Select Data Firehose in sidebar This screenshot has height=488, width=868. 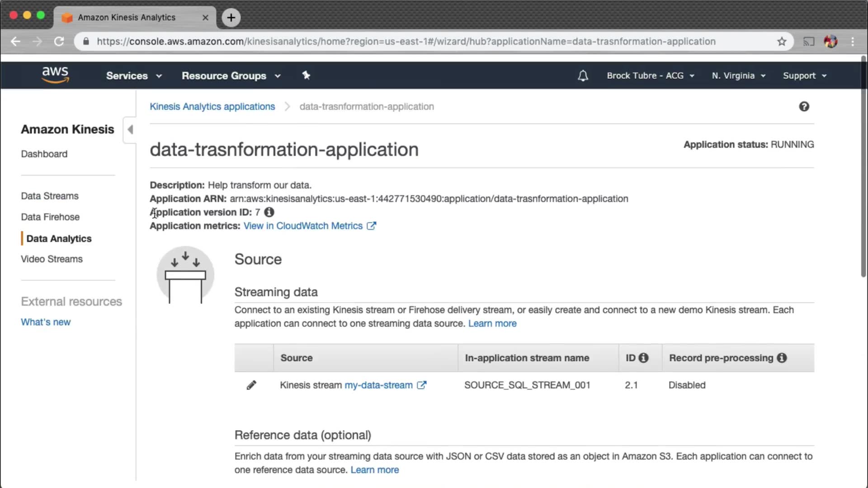(x=50, y=217)
